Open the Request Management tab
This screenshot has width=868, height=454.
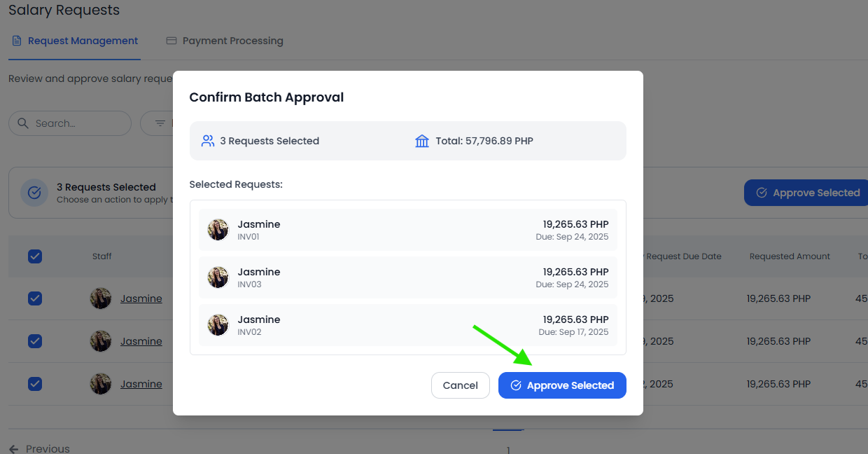(x=83, y=41)
